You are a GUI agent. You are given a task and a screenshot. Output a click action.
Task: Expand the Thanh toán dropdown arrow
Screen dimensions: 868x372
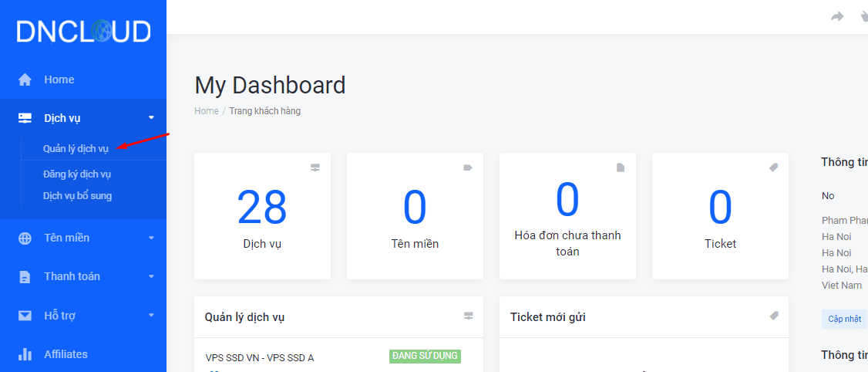[151, 276]
